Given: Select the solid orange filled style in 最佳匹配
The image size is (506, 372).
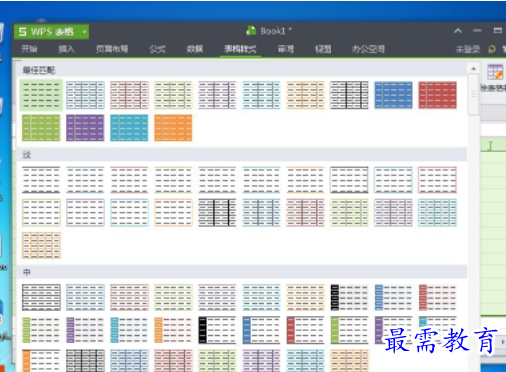Looking at the screenshot, I should click(173, 128).
